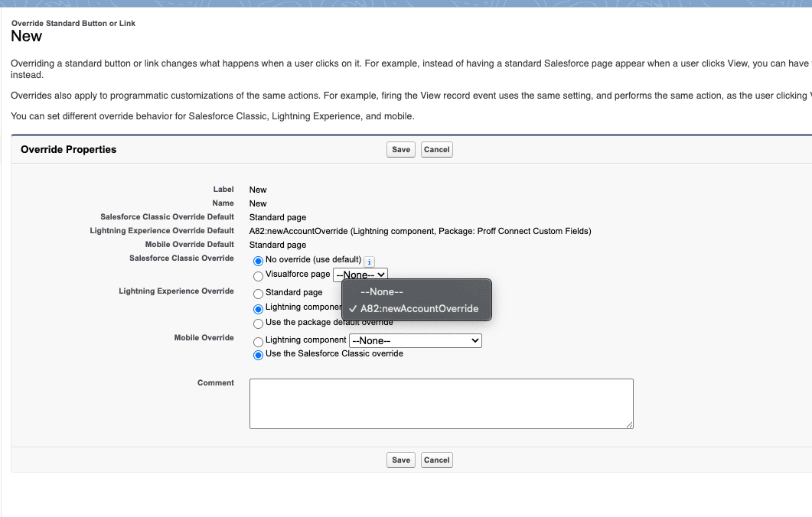Select Lightning component for Mobile Override
The image size is (812, 517).
coord(258,340)
